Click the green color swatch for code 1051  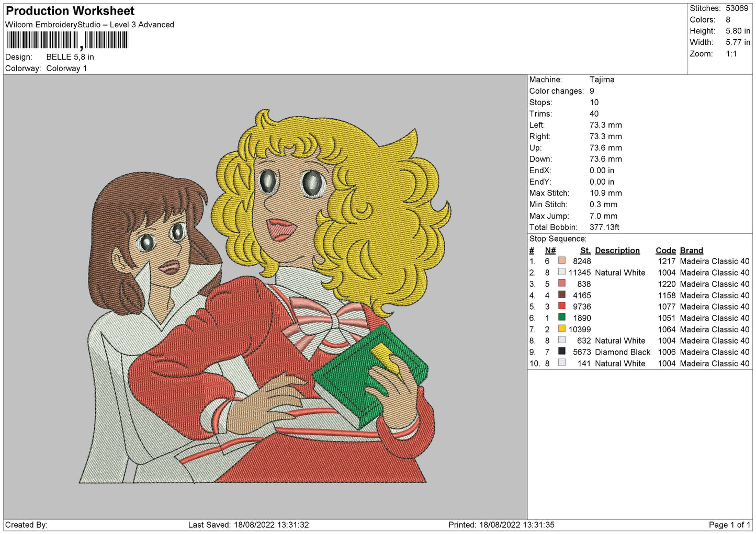tap(561, 317)
